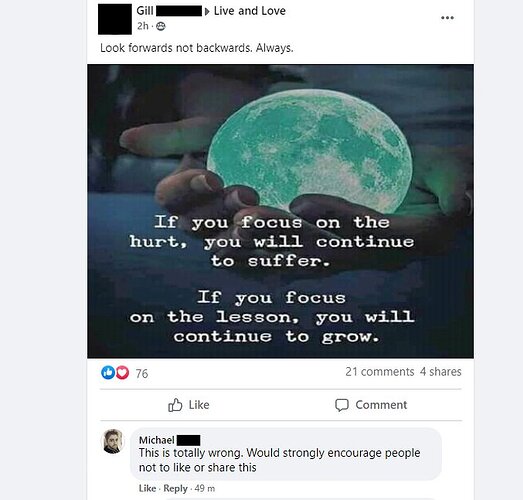523x500 pixels.
Task: Like Michael's comment
Action: click(147, 488)
